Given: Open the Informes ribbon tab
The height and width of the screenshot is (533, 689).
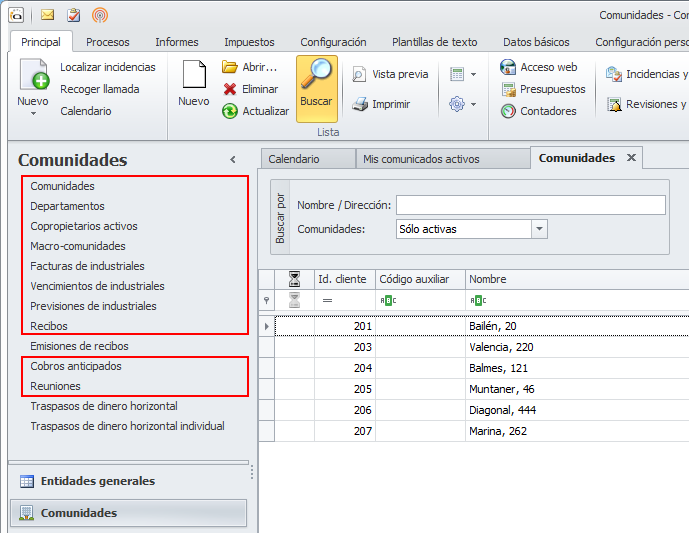Looking at the screenshot, I should (177, 42).
